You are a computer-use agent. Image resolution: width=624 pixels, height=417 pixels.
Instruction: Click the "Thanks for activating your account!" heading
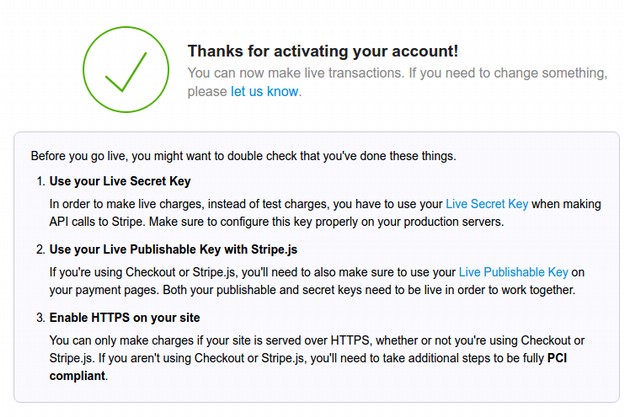pos(323,51)
